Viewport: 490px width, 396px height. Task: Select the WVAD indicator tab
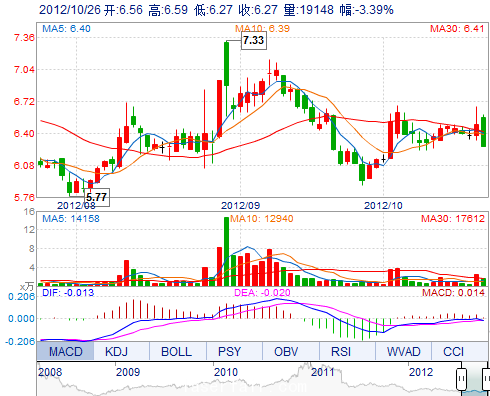click(403, 351)
